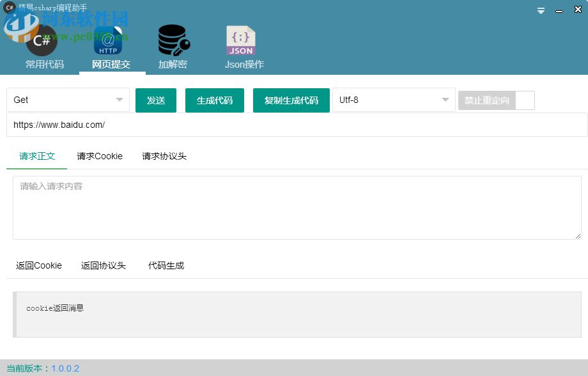Click the 复制生成代码 button
The image size is (588, 376).
point(291,100)
